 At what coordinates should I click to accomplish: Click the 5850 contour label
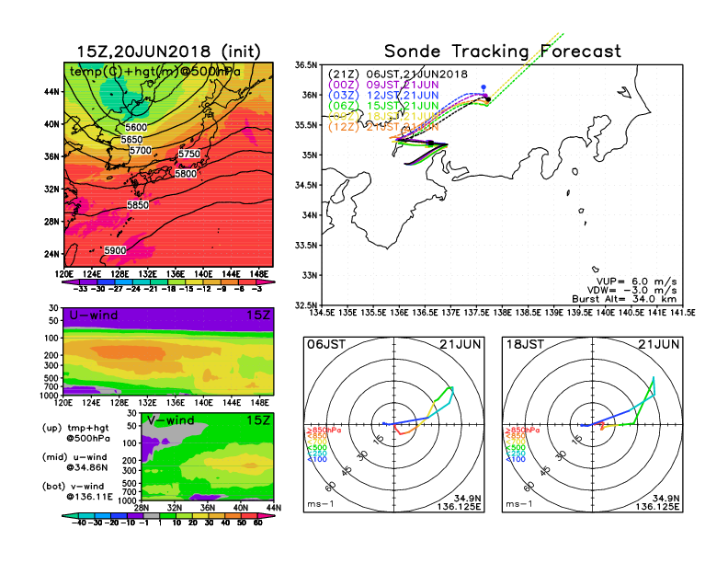pyautogui.click(x=138, y=205)
